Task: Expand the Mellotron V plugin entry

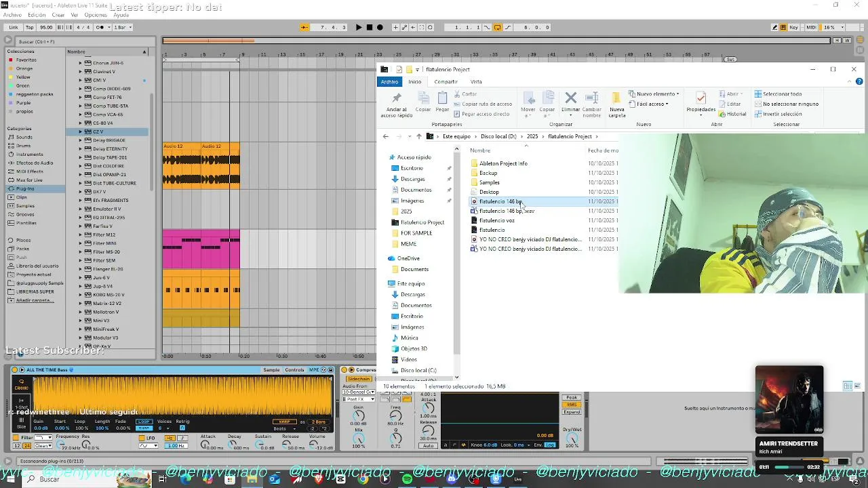Action: [80, 312]
